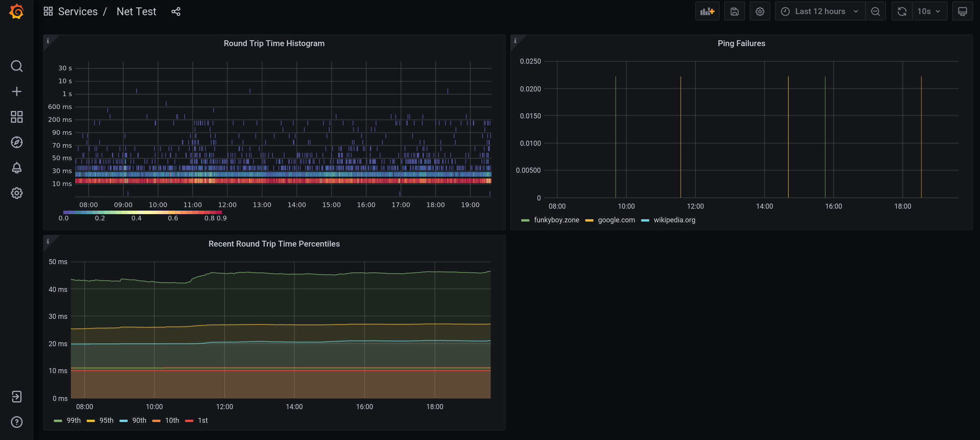Click the Services breadcrumb menu item
The image size is (980, 440).
pyautogui.click(x=78, y=11)
